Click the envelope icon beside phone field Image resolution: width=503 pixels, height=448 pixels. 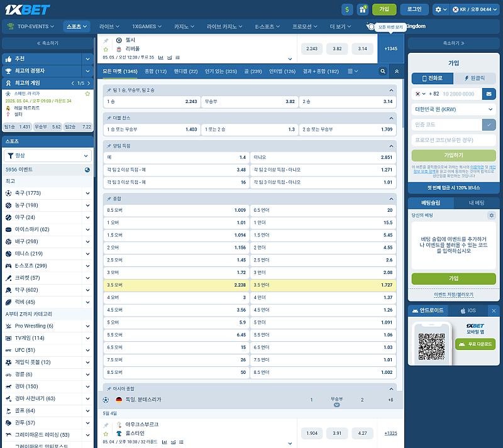pyautogui.click(x=489, y=94)
